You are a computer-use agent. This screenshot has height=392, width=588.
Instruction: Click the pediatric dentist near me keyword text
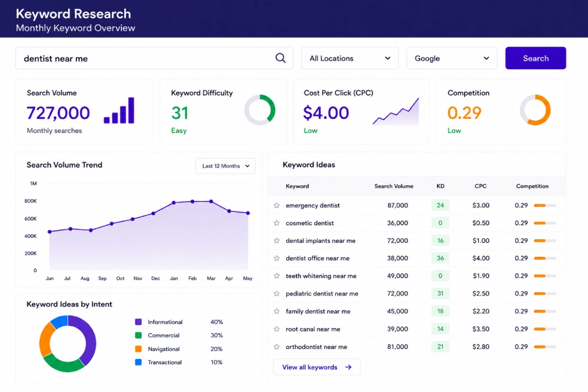322,293
